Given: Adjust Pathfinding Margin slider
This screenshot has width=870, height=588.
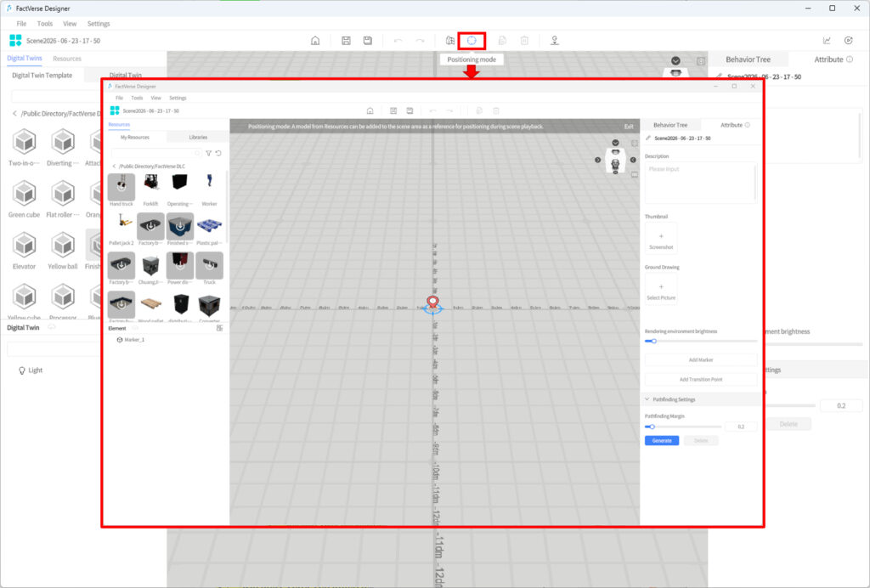Looking at the screenshot, I should (x=683, y=427).
